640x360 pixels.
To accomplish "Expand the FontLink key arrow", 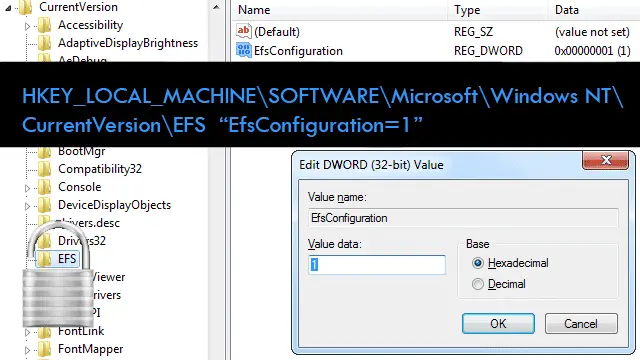I will tap(27, 332).
